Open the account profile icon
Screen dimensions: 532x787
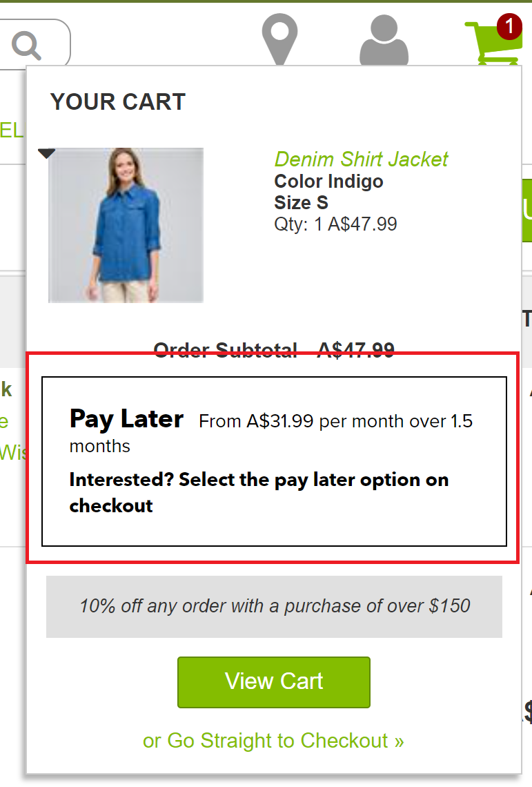(x=384, y=41)
